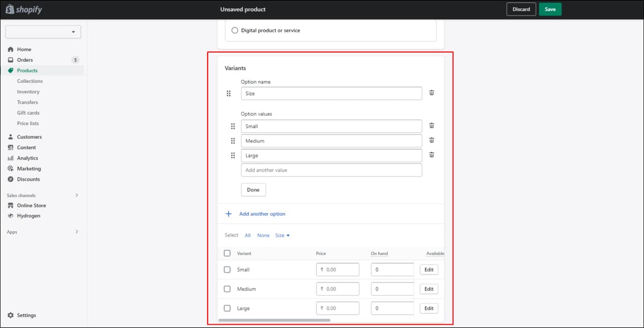This screenshot has width=644, height=328.
Task: Click Edit for the Small variant
Action: coord(429,270)
